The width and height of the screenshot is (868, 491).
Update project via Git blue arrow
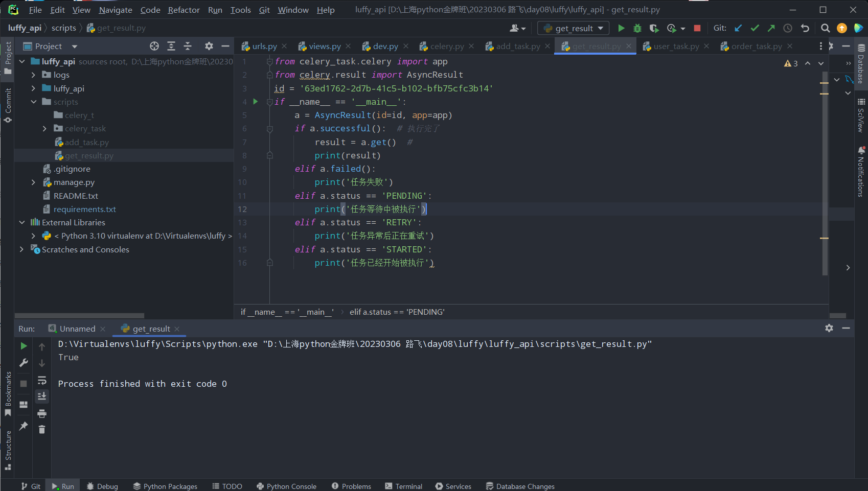738,28
